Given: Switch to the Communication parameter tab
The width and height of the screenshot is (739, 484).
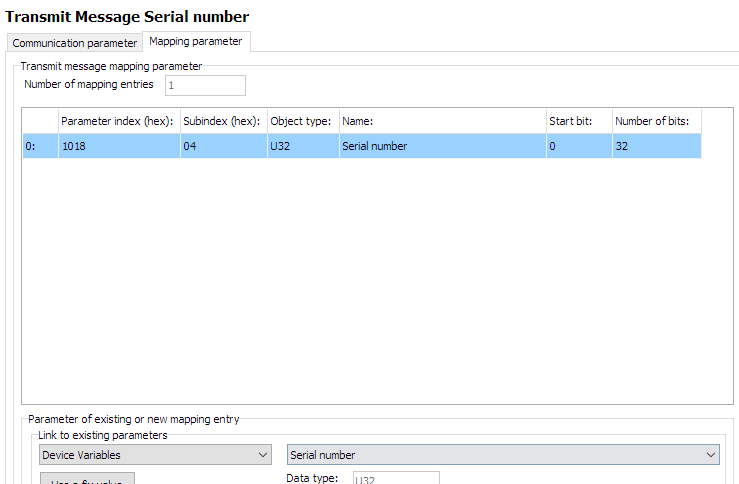Looking at the screenshot, I should (x=75, y=43).
